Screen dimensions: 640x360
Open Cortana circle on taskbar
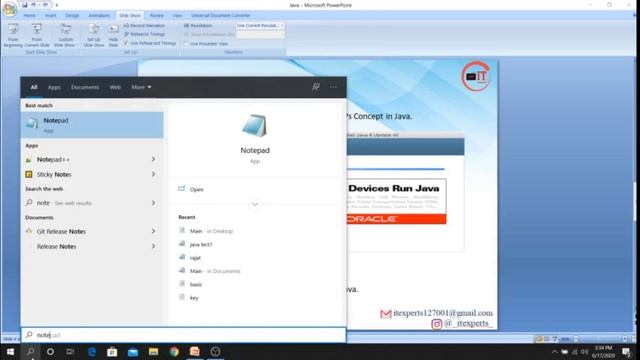coord(50,351)
